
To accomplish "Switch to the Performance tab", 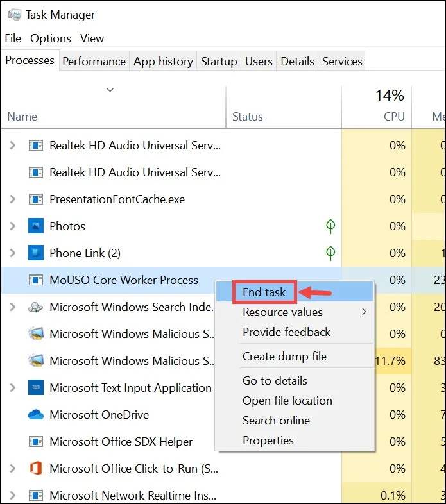I will [94, 61].
